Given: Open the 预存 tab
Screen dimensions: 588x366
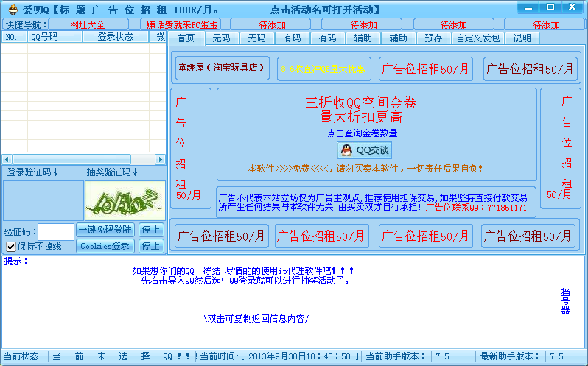Looking at the screenshot, I should click(433, 38).
